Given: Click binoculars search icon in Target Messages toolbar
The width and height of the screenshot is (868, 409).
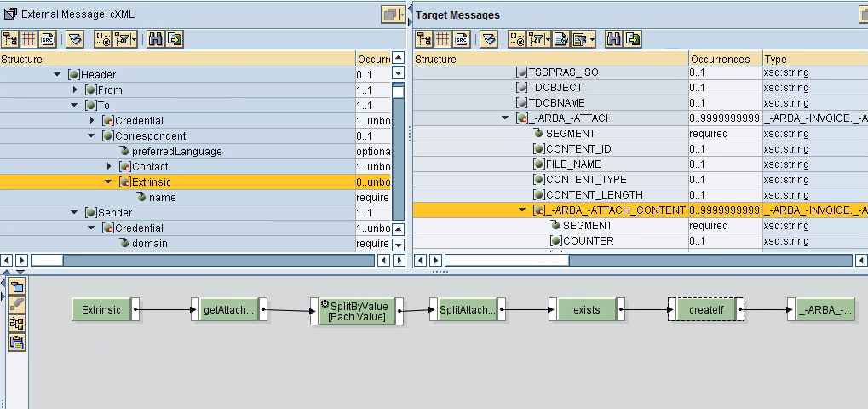Looking at the screenshot, I should 613,39.
